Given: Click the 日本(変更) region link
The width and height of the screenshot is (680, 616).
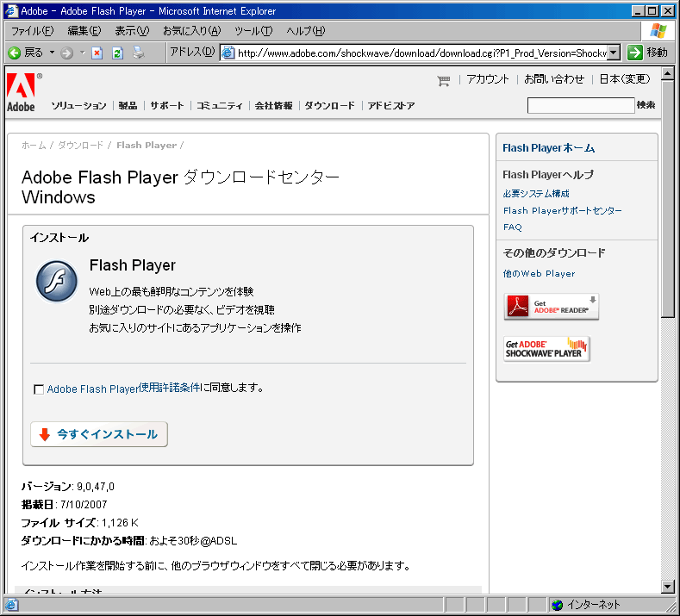Looking at the screenshot, I should pyautogui.click(x=625, y=79).
